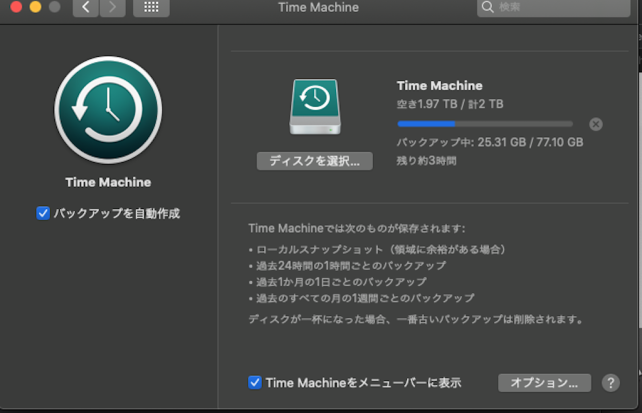Click the ローカルスナップショット bullet line
This screenshot has width=642, height=413.
click(x=377, y=249)
